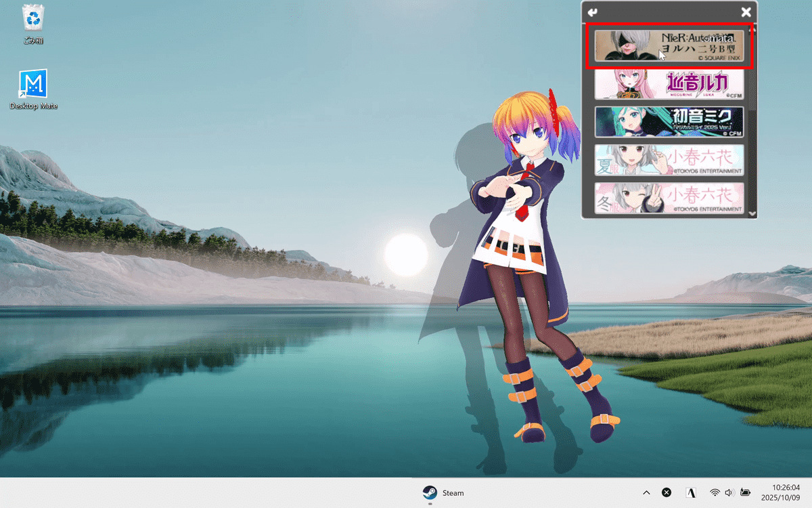Click the battery status icon
This screenshot has width=812, height=508.
point(745,492)
